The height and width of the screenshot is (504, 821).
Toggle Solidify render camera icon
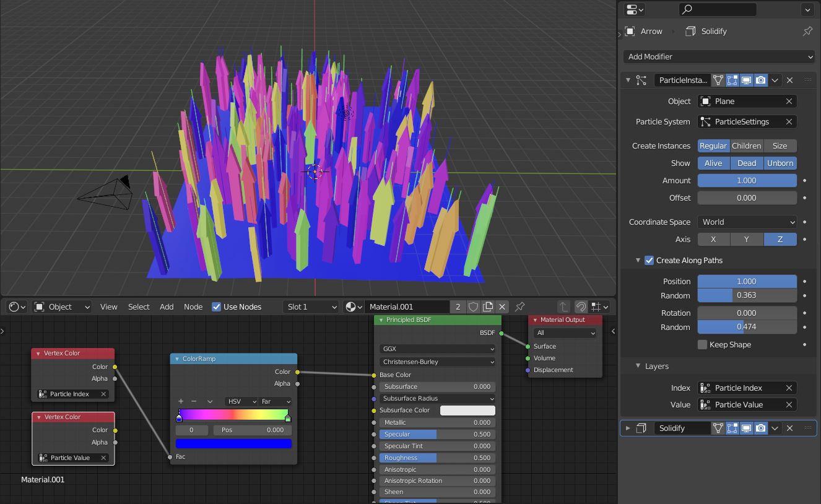point(761,428)
